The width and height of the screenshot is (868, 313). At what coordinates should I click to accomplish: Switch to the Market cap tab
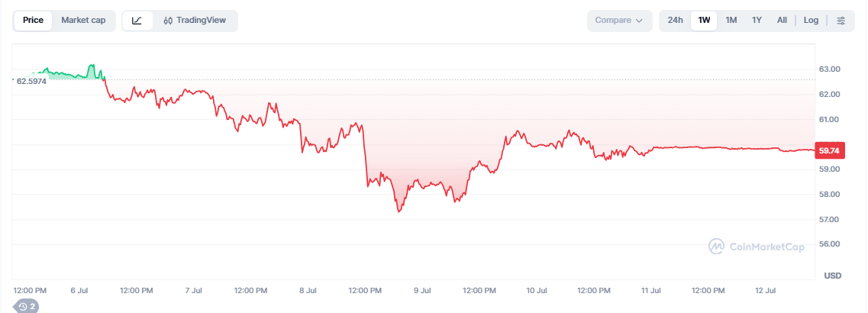click(83, 21)
